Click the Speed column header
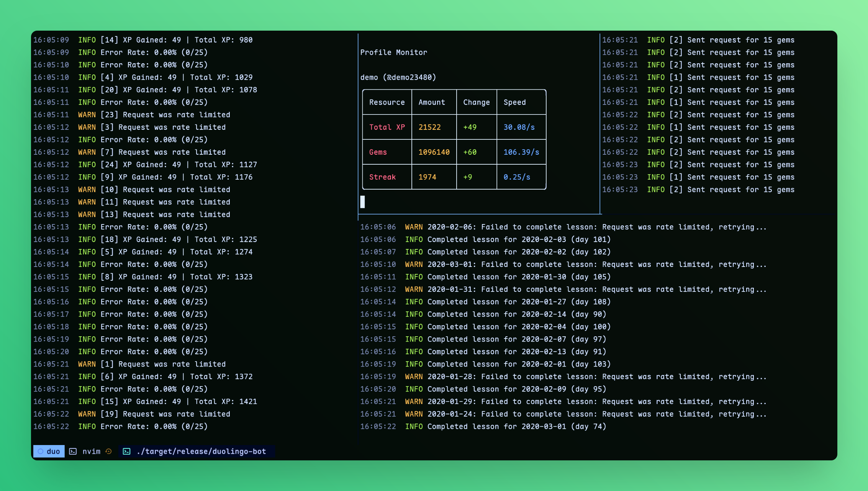 pyautogui.click(x=514, y=102)
